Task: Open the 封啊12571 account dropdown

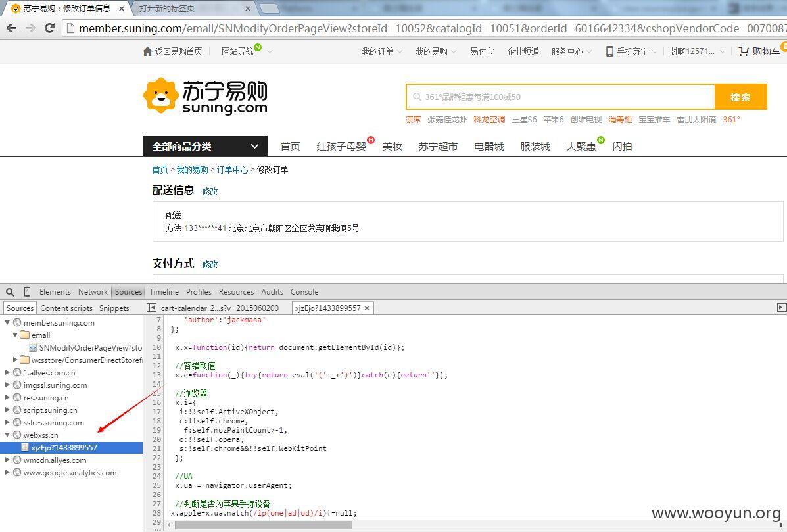Action: (x=697, y=51)
